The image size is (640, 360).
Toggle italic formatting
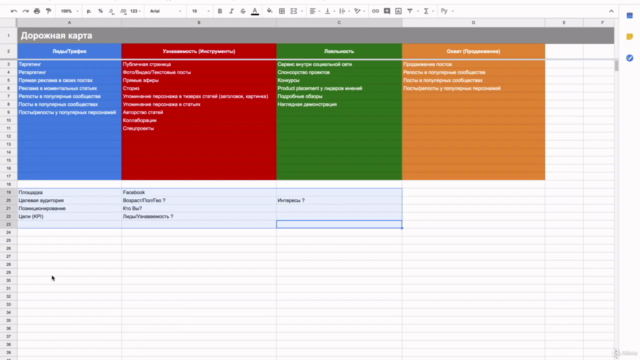[231, 11]
